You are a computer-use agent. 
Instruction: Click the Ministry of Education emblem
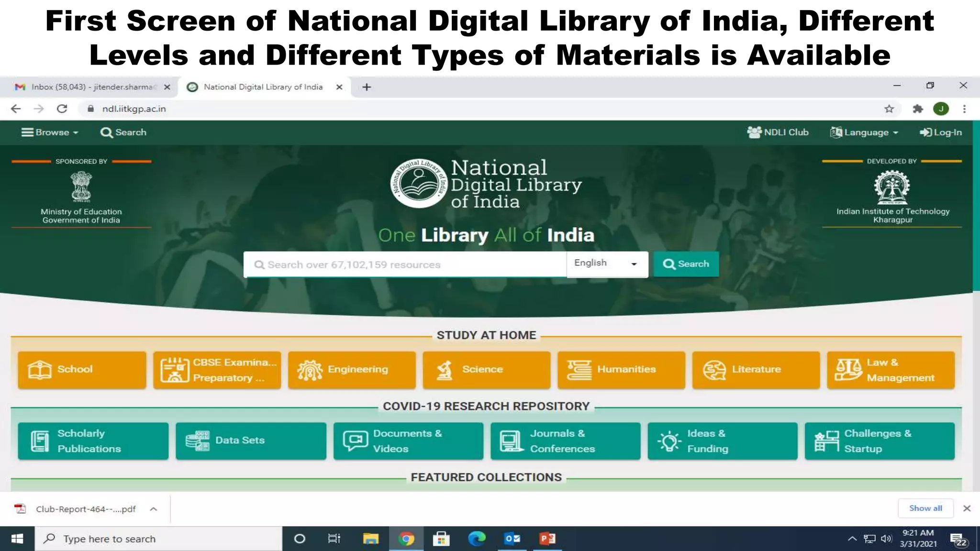click(x=81, y=187)
